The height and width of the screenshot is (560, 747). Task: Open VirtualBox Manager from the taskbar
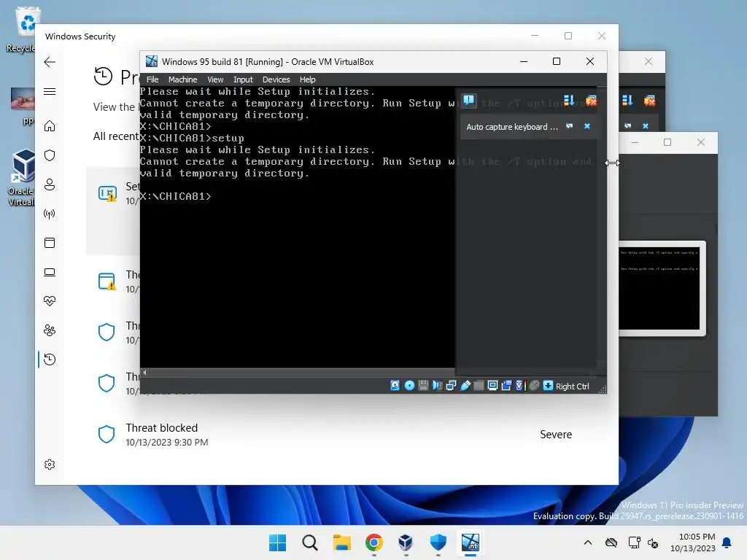406,542
